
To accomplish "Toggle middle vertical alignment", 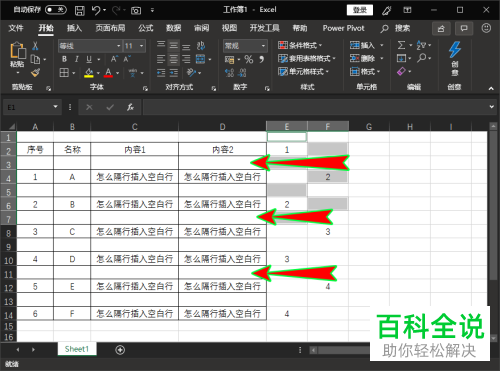I will coord(173,45).
